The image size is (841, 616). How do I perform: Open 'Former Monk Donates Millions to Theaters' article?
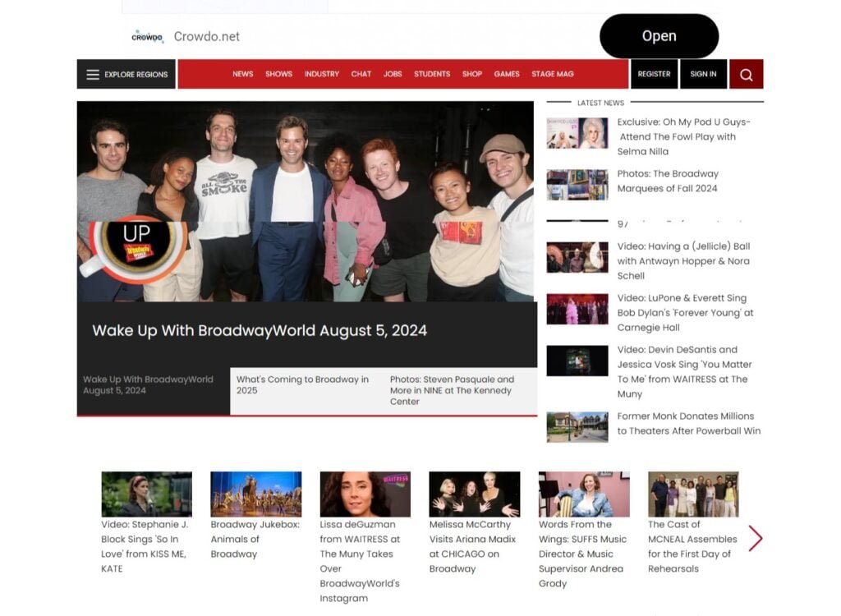(687, 423)
